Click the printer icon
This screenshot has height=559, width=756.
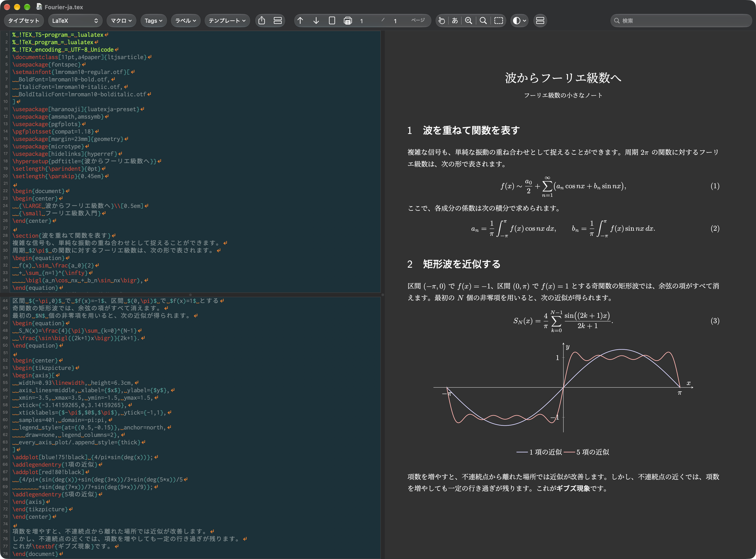pos(348,21)
